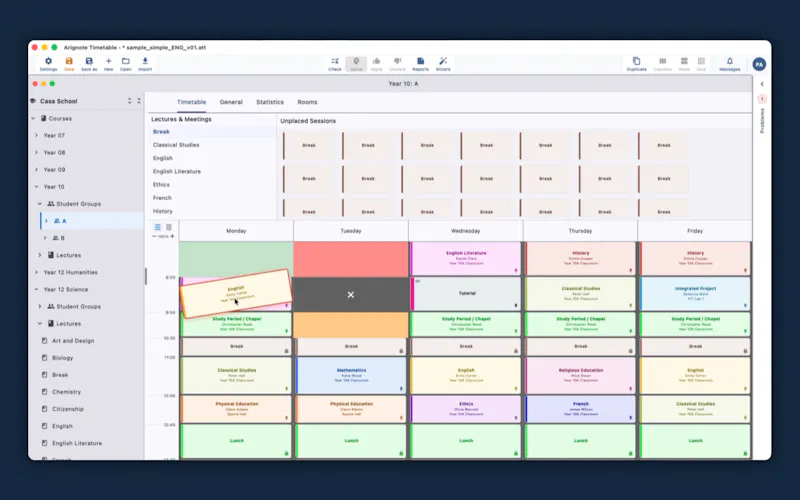Image resolution: width=800 pixels, height=500 pixels.
Task: Expand the Year 12 Humanities node
Action: pos(36,272)
